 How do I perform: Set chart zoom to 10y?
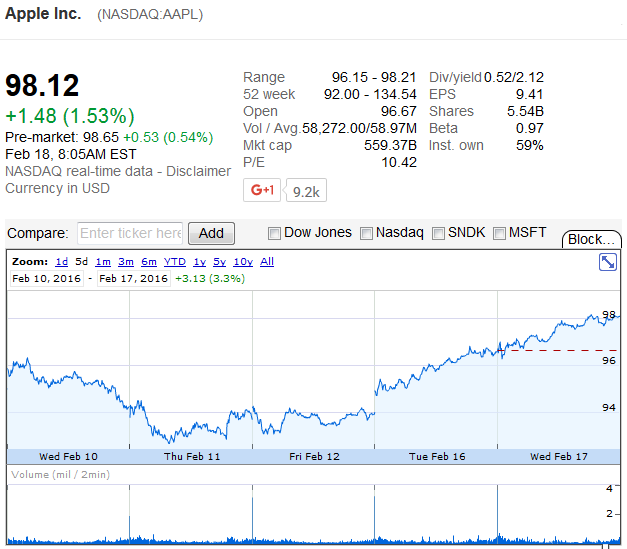[x=243, y=262]
